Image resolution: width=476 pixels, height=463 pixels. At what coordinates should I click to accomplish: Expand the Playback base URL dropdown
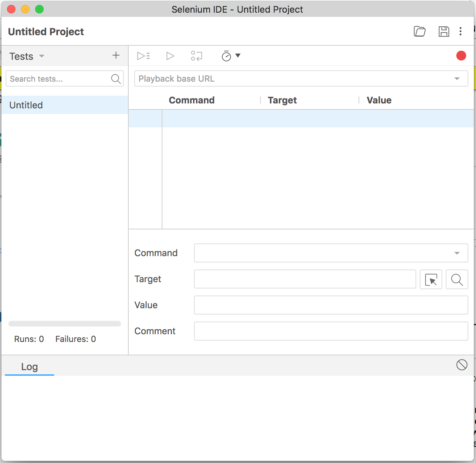pos(457,79)
